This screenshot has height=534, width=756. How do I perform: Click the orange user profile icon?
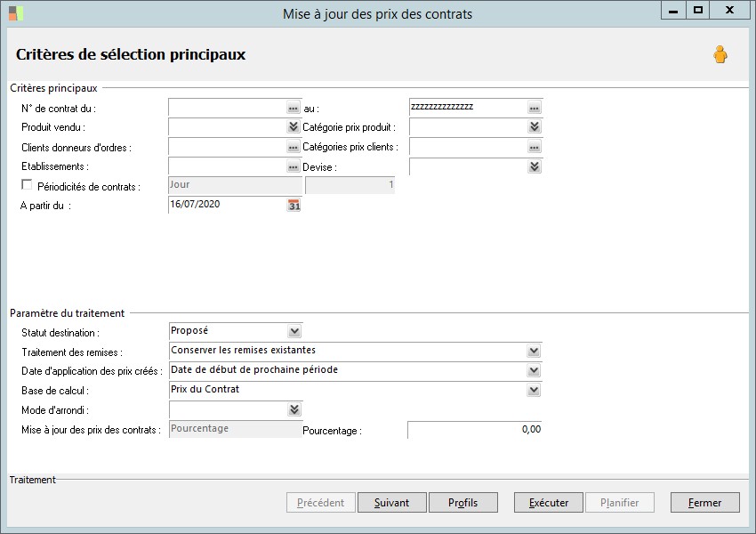[720, 55]
